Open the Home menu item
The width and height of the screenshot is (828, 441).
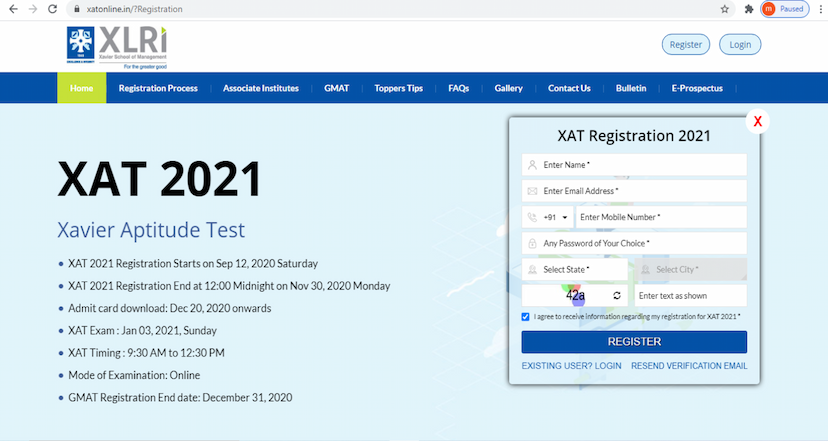click(x=81, y=88)
